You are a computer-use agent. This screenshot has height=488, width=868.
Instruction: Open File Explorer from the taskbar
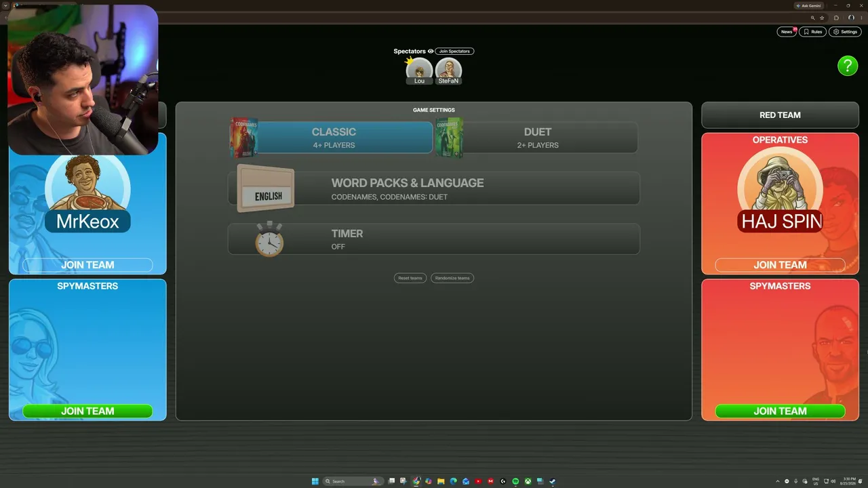441,481
